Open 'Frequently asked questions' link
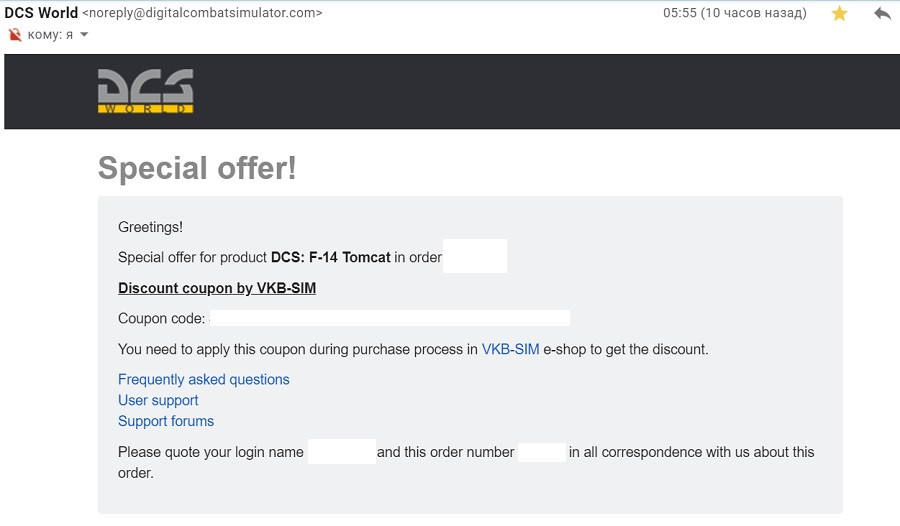900x526 pixels. (204, 379)
